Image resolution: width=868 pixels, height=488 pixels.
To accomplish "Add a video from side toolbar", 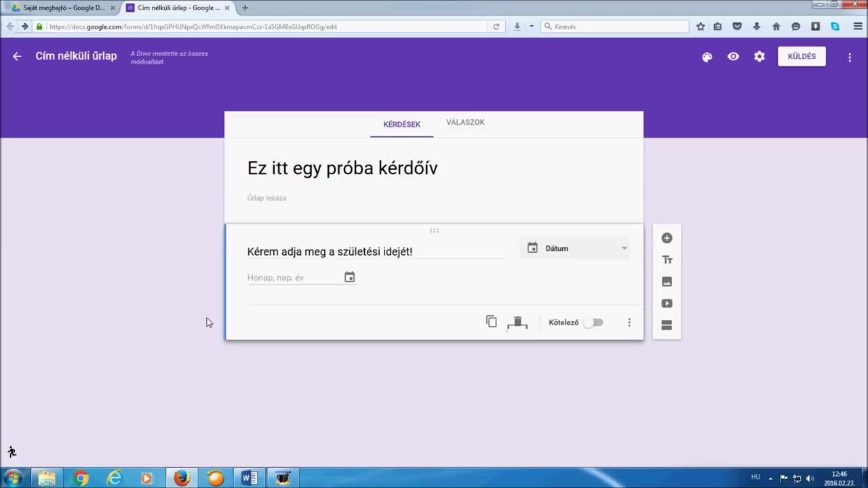I will coord(667,303).
